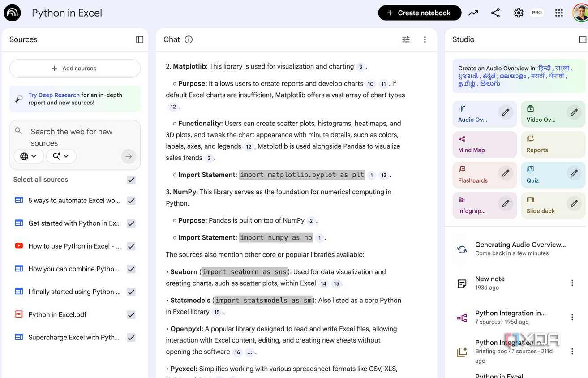The height and width of the screenshot is (378, 588).
Task: Generate a Video Overview
Action: tap(553, 114)
